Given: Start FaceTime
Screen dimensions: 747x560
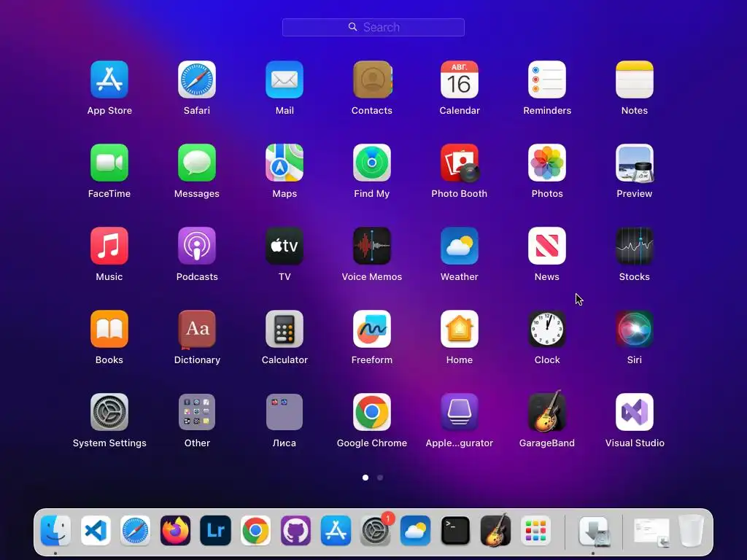Looking at the screenshot, I should (109, 163).
